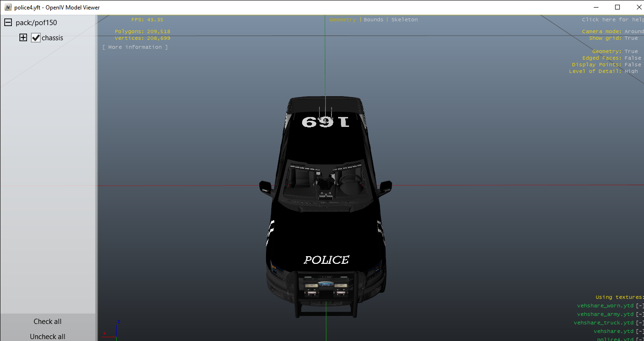Remove vehshare_army.ytd using its [-] icon
The width and height of the screenshot is (644, 341).
click(640, 314)
